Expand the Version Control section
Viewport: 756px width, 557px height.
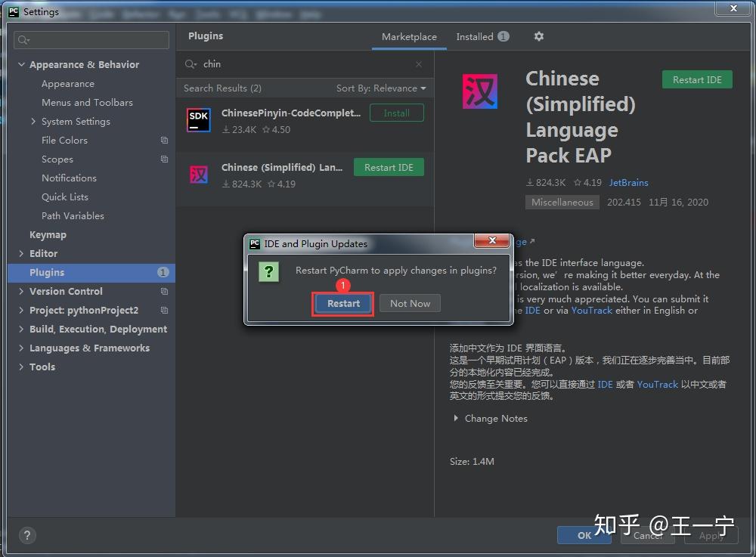(21, 291)
